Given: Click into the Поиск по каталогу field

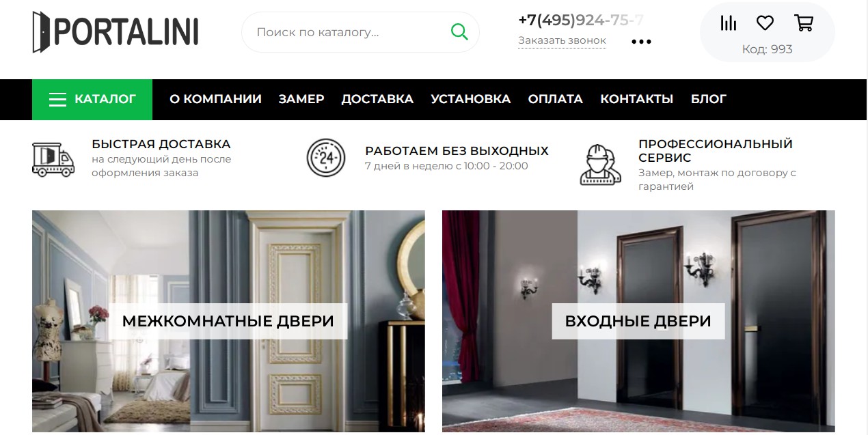Looking at the screenshot, I should pos(349,32).
